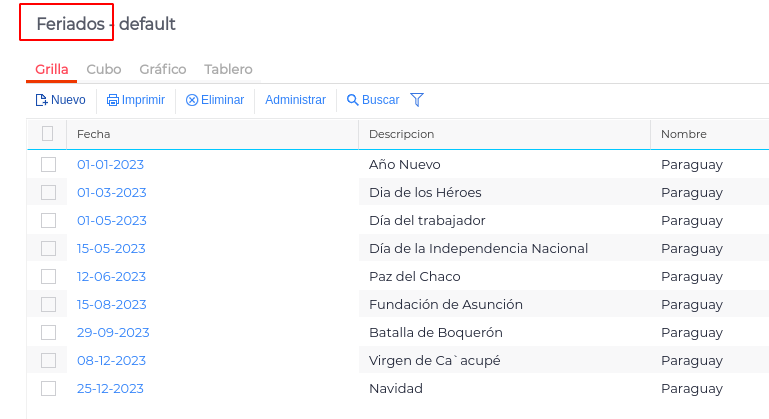The image size is (769, 419).
Task: Sort by the Fecha column header
Action: pos(94,134)
